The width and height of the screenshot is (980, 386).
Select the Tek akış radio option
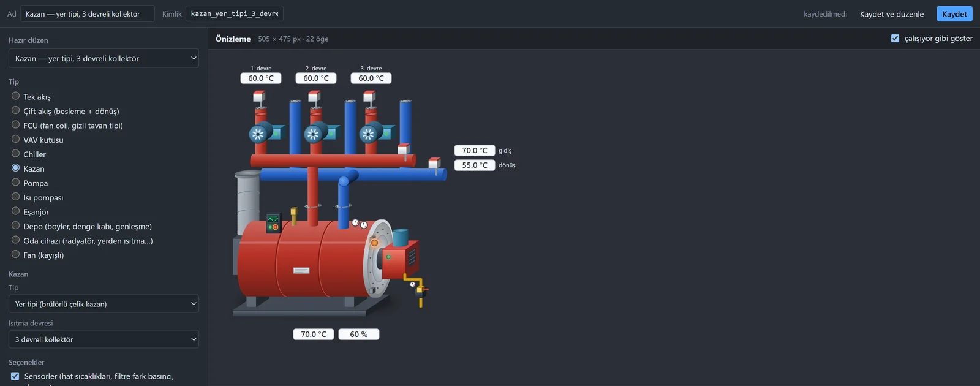coord(16,96)
